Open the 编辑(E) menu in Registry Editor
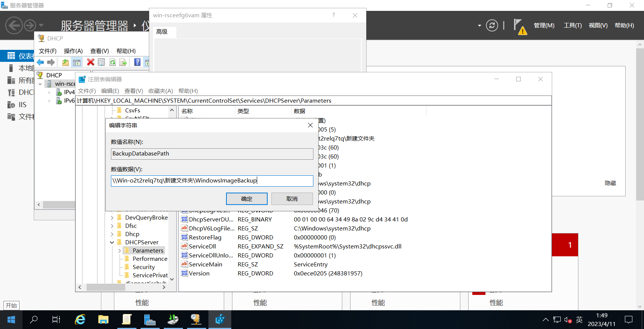 click(110, 91)
